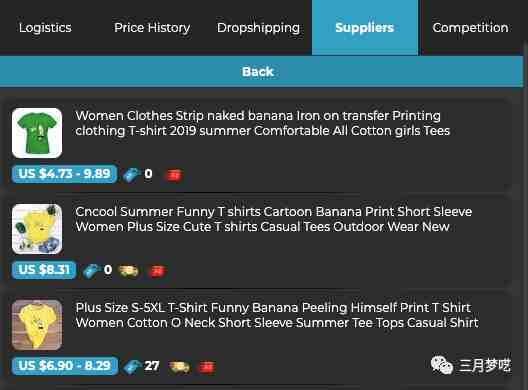Select the Dropshipping tab
This screenshot has height=390, width=528.
point(258,28)
